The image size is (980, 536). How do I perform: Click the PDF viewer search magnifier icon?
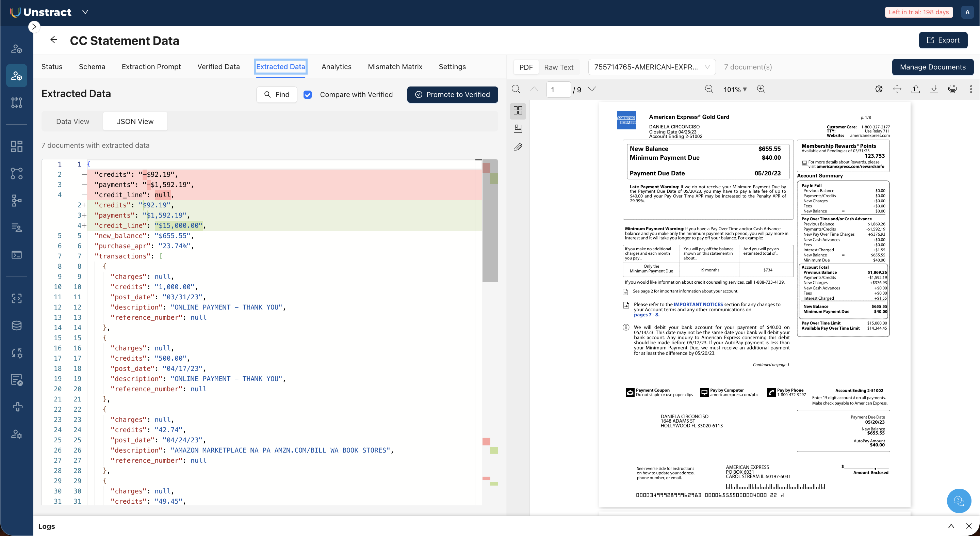pyautogui.click(x=516, y=89)
